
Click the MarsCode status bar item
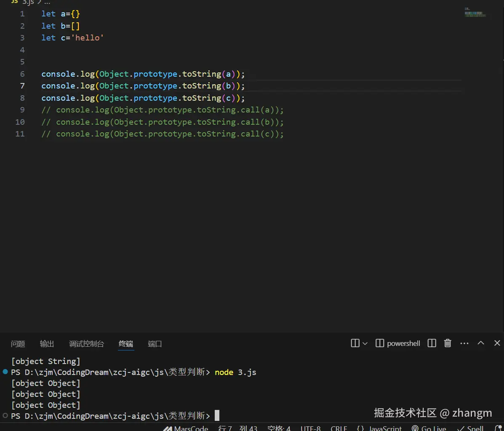pos(185,428)
